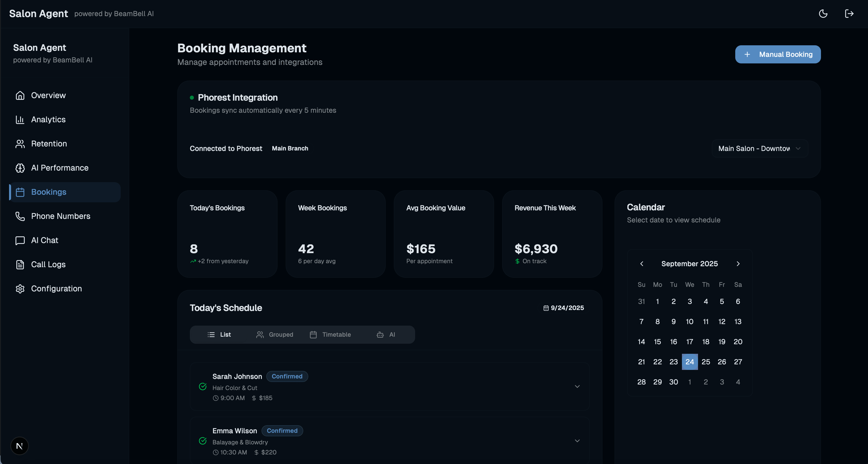868x464 pixels.
Task: Toggle the dark mode theme
Action: click(x=823, y=14)
